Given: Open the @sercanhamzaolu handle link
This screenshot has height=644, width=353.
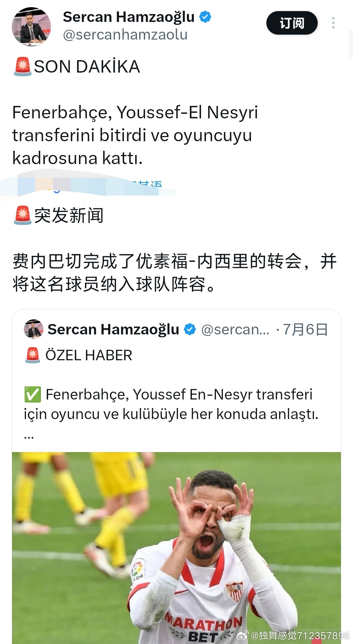Looking at the screenshot, I should pos(125,35).
